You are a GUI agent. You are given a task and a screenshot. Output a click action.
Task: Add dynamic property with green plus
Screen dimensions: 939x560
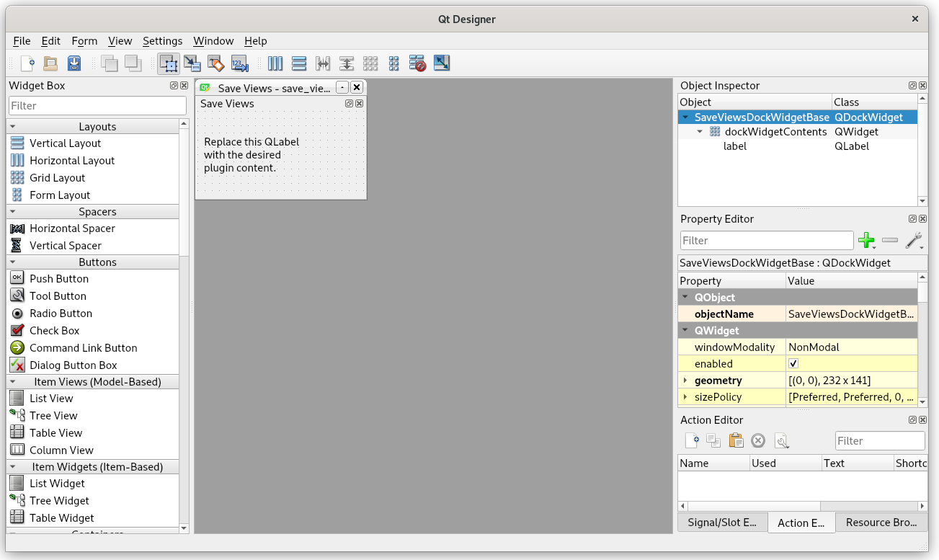[867, 241]
